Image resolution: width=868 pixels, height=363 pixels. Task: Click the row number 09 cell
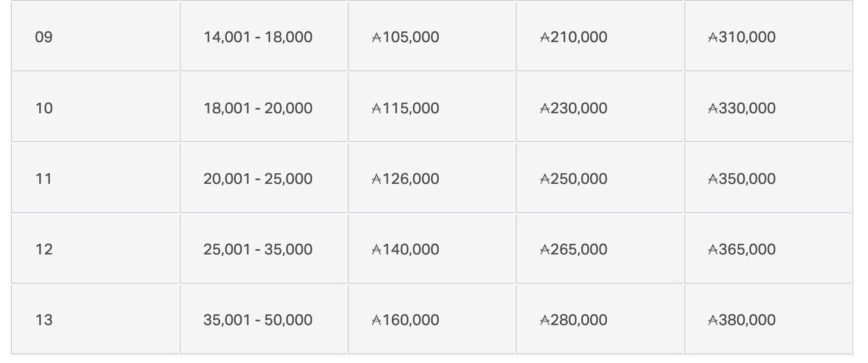[x=44, y=37]
